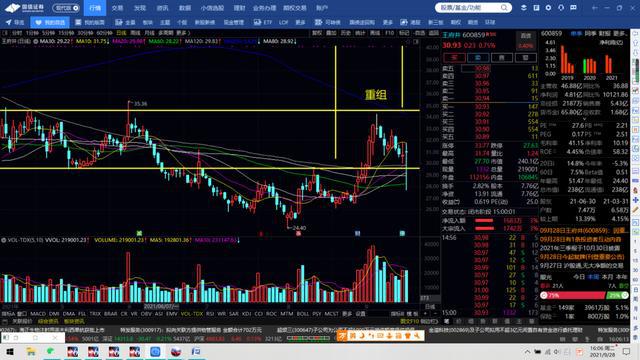Click the wrench icon in the orange toolbar
Viewport: 640px width, 360px height.
pyautogui.click(x=416, y=336)
